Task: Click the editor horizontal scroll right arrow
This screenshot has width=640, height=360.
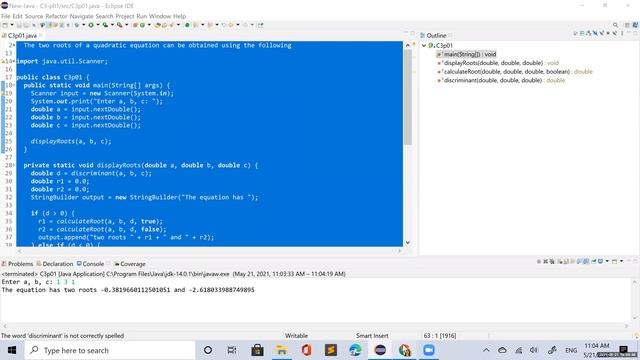Action: click(x=400, y=251)
